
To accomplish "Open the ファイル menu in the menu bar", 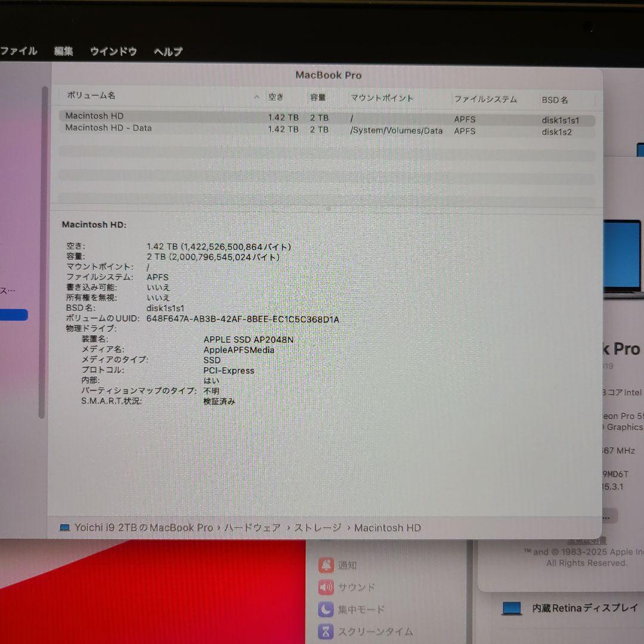I will tap(18, 51).
